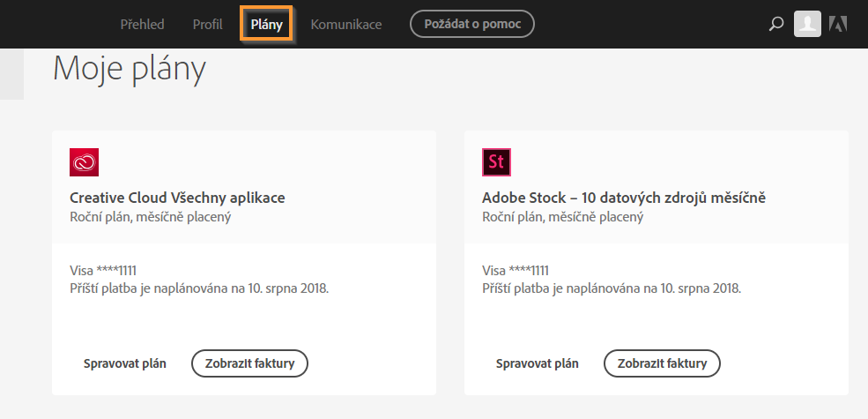Click the Adobe Stock St icon

point(496,162)
